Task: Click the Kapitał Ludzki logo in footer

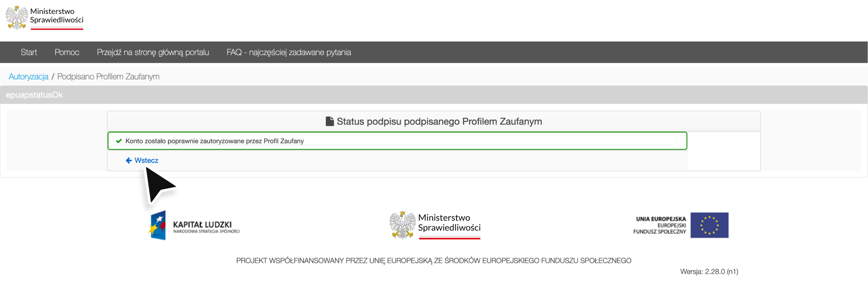Action: [x=194, y=226]
